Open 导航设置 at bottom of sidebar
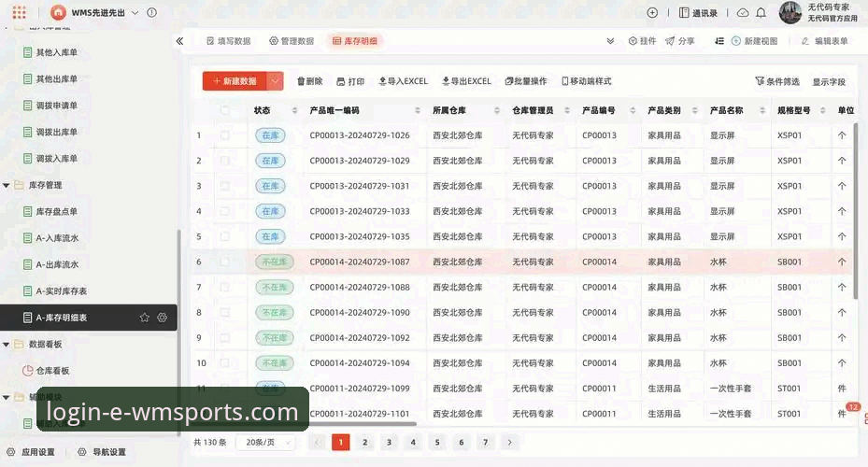Screen dimensions: 868x467 pos(103,452)
